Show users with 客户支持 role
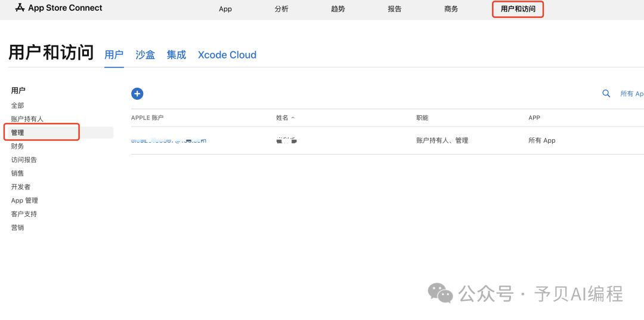 [x=24, y=214]
